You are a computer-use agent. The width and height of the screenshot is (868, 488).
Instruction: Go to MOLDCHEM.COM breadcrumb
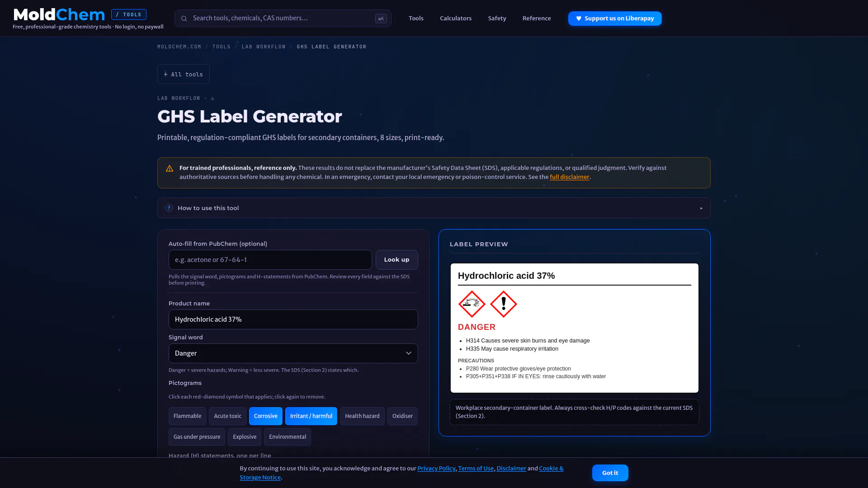[179, 47]
